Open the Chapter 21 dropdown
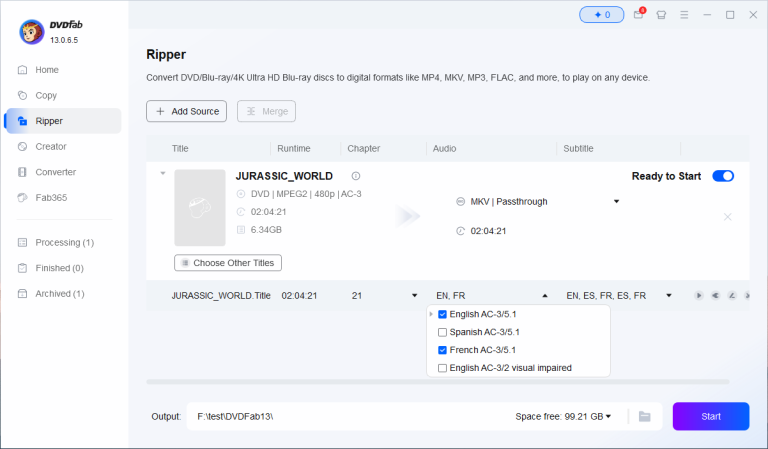Screen dimensions: 768x449 pos(414,295)
